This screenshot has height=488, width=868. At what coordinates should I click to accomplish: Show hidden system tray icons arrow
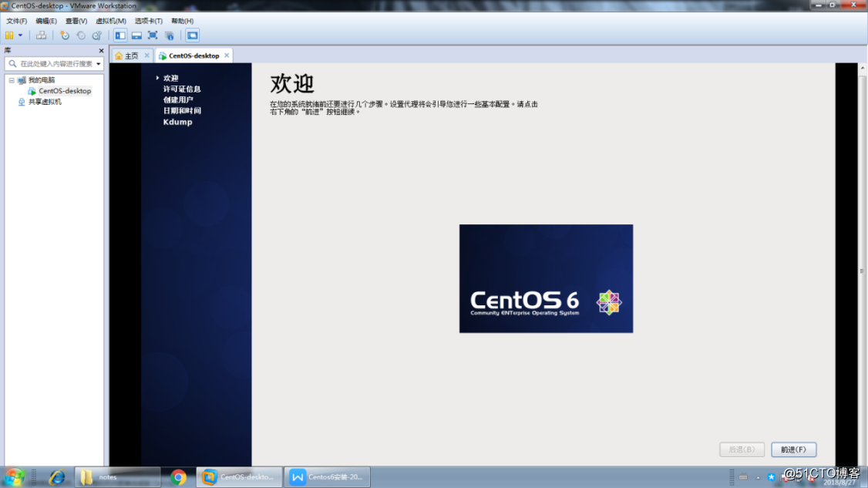[758, 477]
